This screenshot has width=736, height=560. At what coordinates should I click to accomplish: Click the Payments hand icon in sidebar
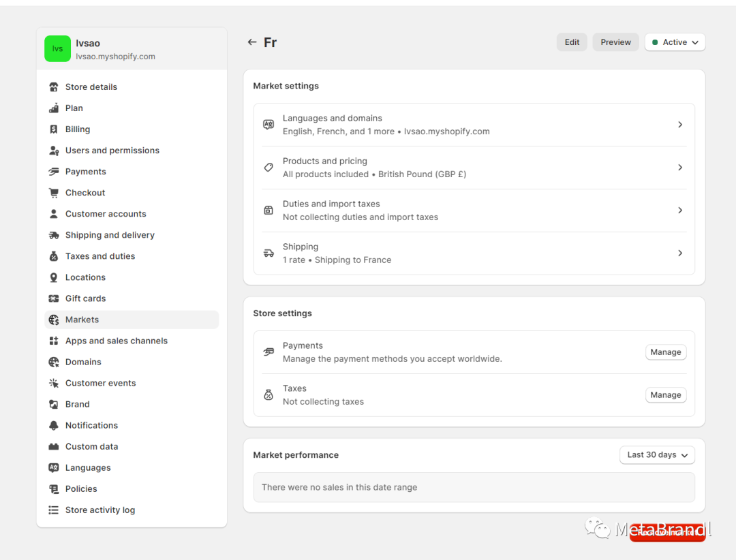coord(54,171)
